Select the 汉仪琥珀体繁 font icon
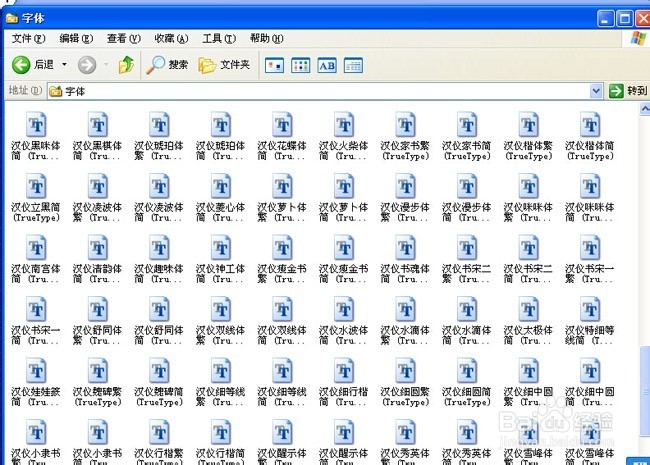The height and width of the screenshot is (465, 650). [x=159, y=124]
